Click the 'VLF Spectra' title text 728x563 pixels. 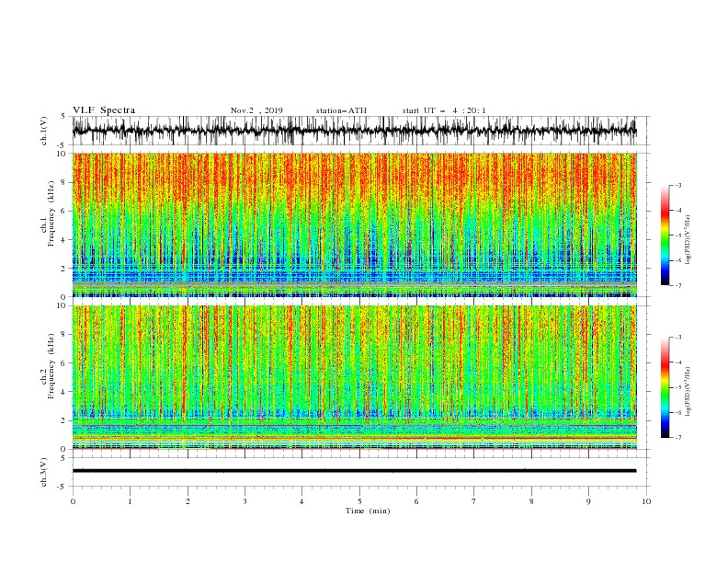pyautogui.click(x=104, y=110)
